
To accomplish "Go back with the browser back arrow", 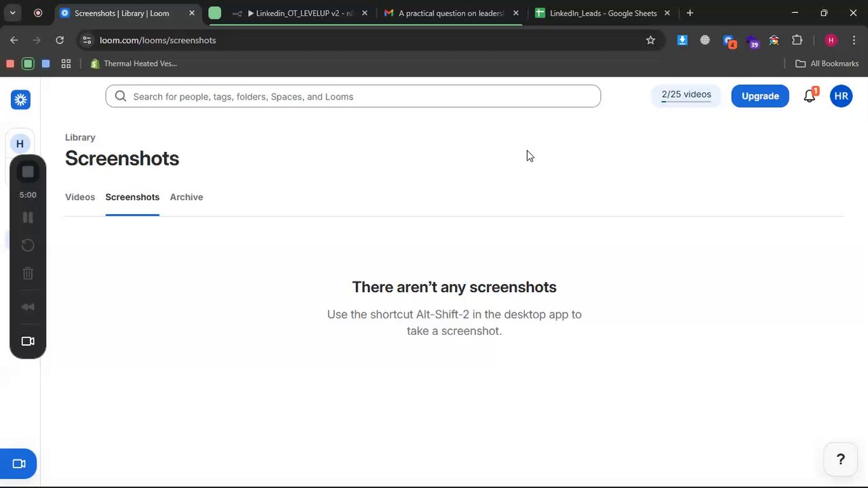I will coord(14,40).
